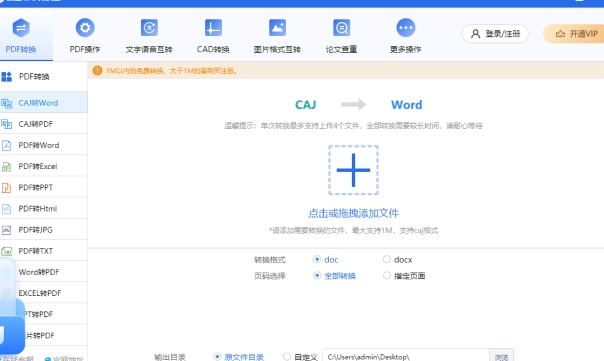This screenshot has height=361, width=604.
Task: Click the crown icon on 开通VIP
Action: coord(560,34)
